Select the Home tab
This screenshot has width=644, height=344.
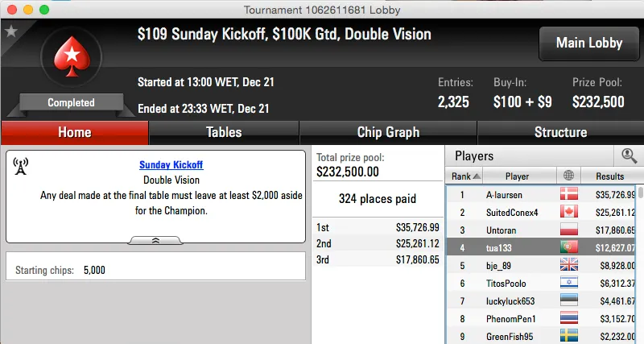74,132
